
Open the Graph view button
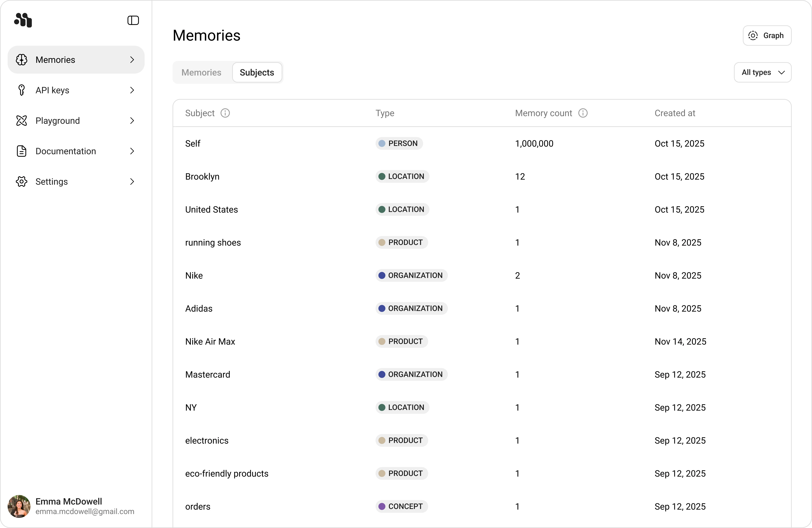tap(767, 36)
